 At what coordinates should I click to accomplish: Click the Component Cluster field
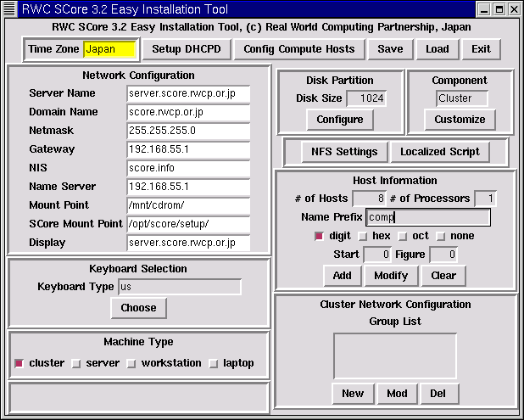tap(462, 98)
